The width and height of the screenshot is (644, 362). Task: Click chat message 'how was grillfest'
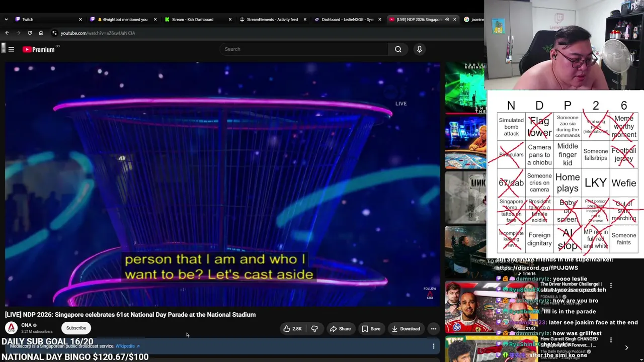[x=577, y=333]
